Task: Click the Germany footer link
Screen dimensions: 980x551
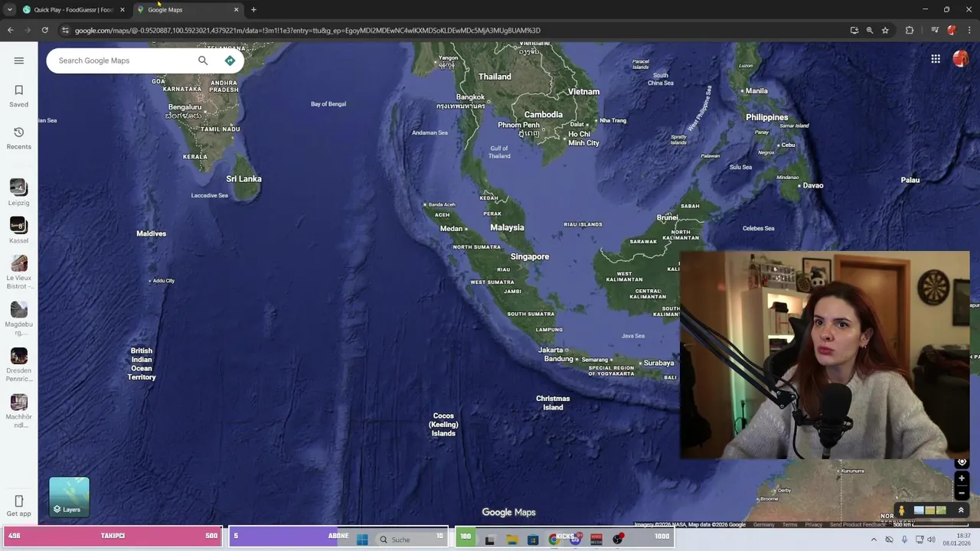Action: click(763, 525)
